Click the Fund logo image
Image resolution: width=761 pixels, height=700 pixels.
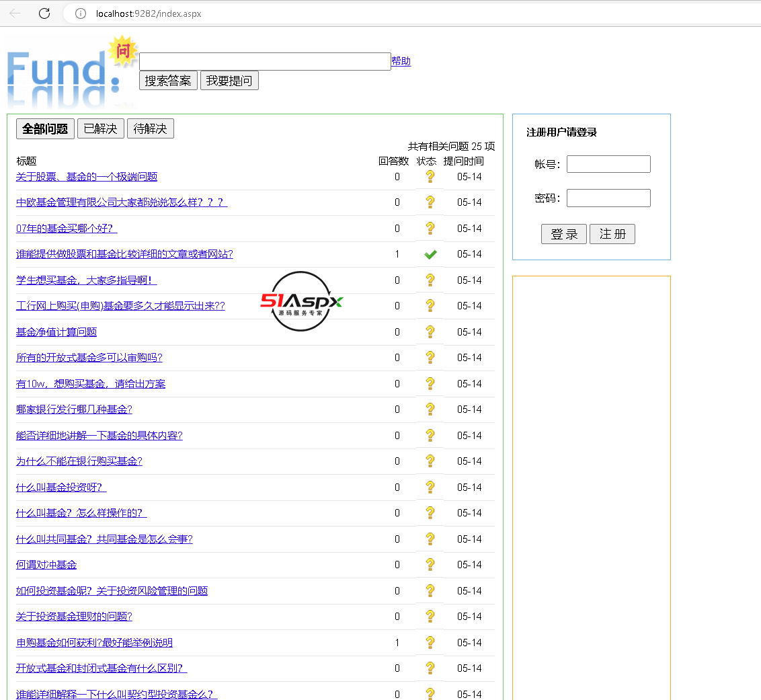click(x=71, y=74)
